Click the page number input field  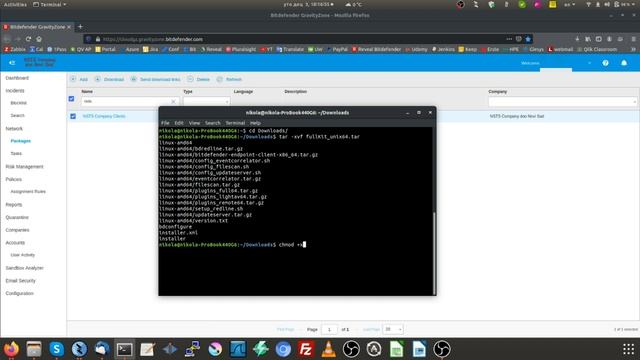(329, 329)
